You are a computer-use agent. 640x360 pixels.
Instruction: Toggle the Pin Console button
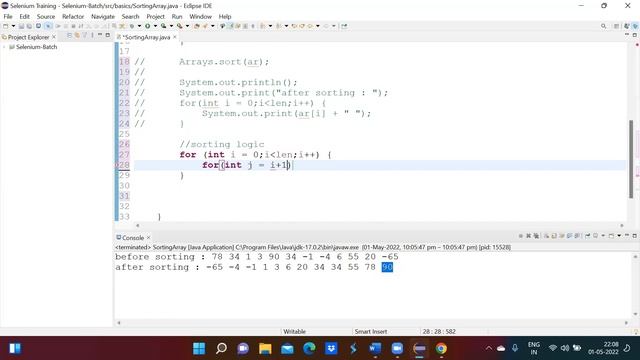click(x=587, y=236)
